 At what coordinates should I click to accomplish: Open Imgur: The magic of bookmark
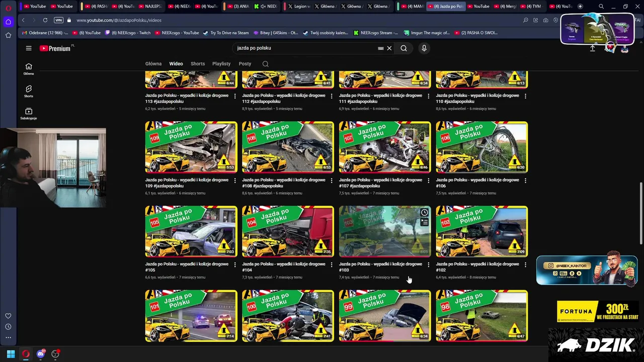tap(427, 33)
